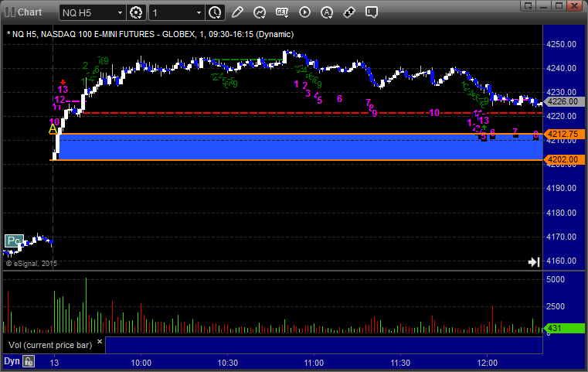Select the 4202.00 orange price label

pyautogui.click(x=563, y=159)
